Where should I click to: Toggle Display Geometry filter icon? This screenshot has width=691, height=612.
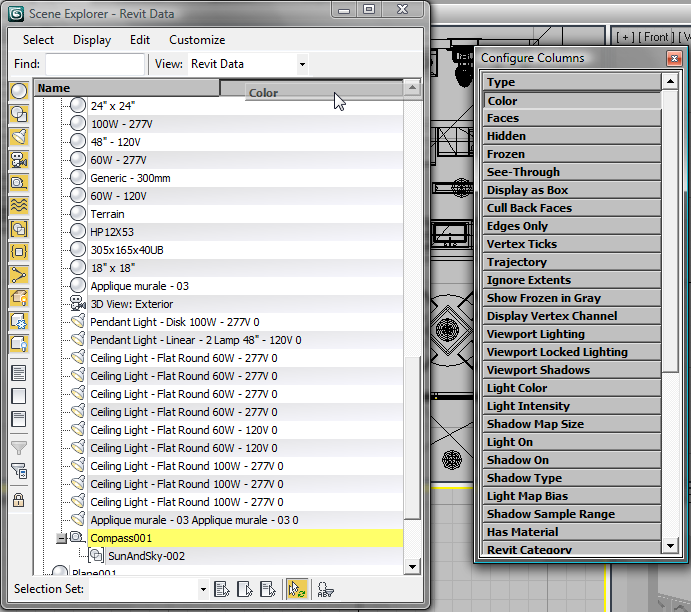(x=19, y=91)
